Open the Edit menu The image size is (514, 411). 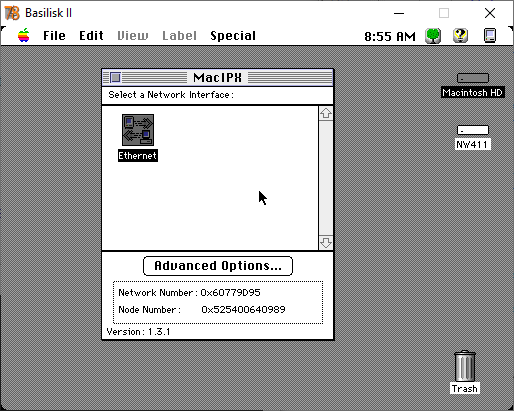pos(91,36)
